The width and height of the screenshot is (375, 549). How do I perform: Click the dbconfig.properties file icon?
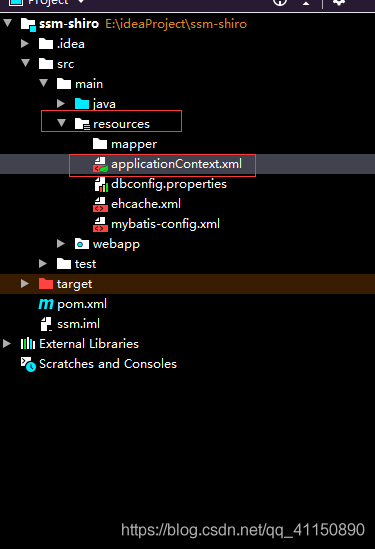101,184
